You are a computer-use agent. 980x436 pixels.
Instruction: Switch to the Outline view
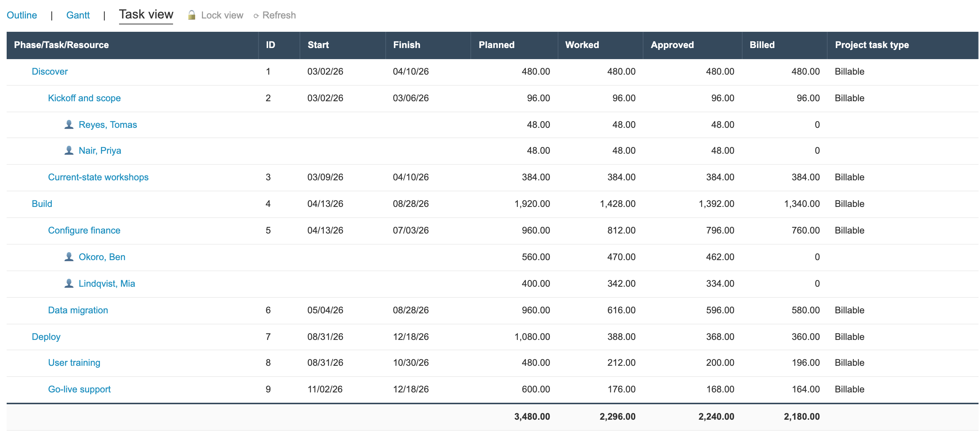click(x=22, y=15)
